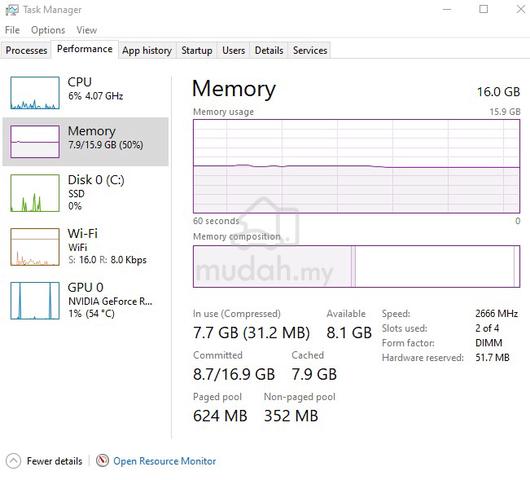Viewport: 530px width, 480px height.
Task: Switch to the Startup tab
Action: point(197,50)
